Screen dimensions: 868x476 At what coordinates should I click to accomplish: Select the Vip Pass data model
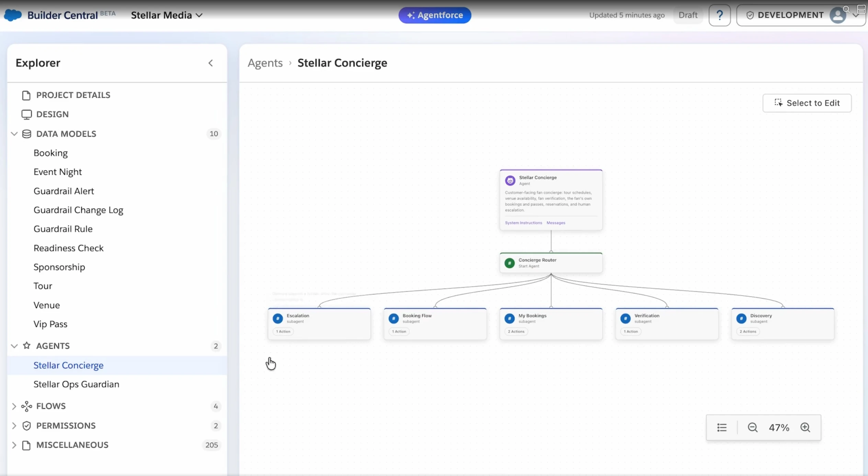click(x=117, y=324)
